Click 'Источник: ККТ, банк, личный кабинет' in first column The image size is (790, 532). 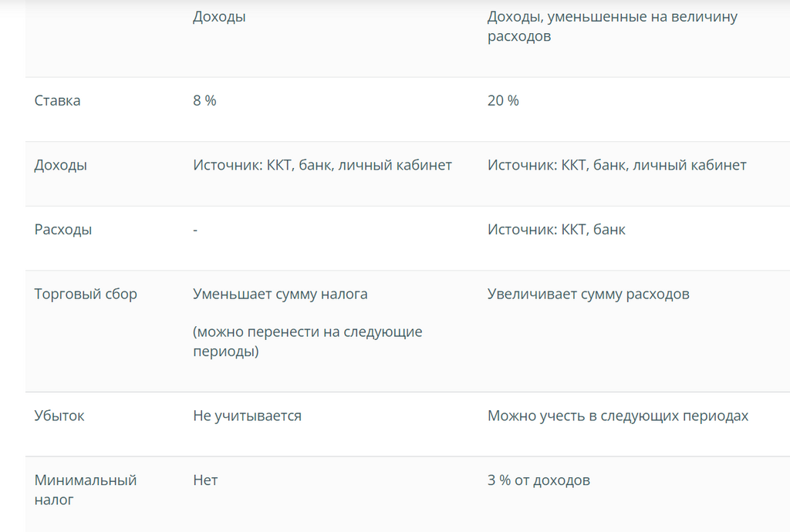[322, 165]
